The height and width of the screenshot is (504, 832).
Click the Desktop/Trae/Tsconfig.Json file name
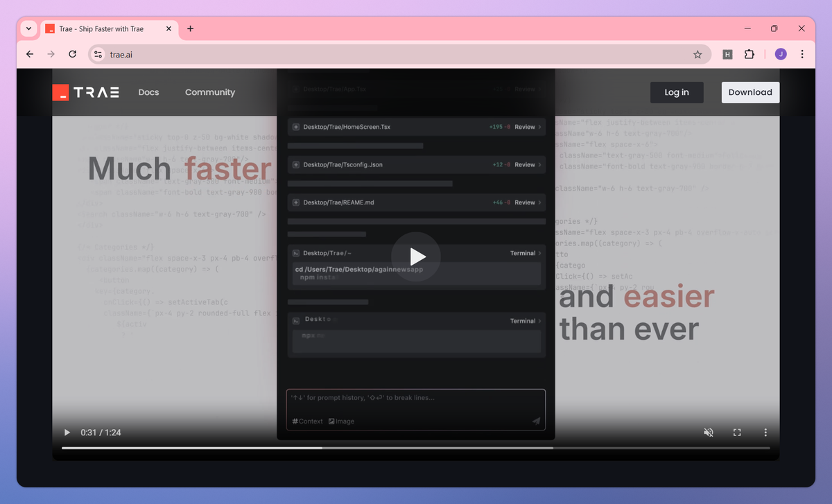click(x=343, y=165)
